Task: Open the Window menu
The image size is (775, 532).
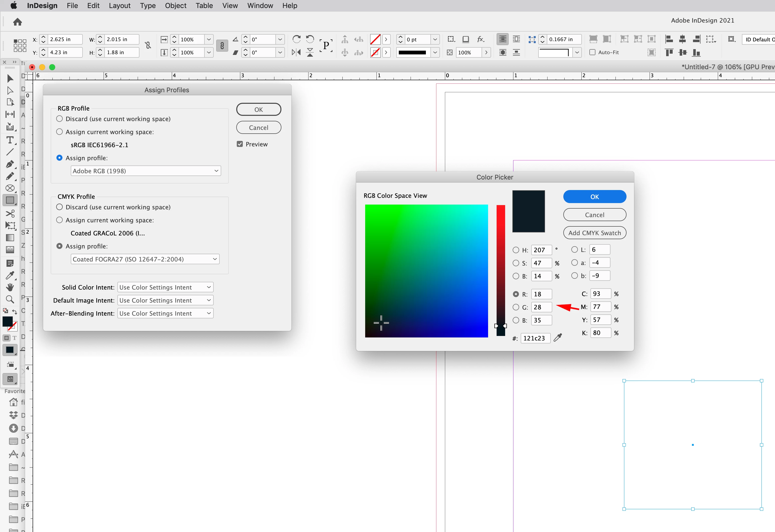Action: (x=260, y=6)
